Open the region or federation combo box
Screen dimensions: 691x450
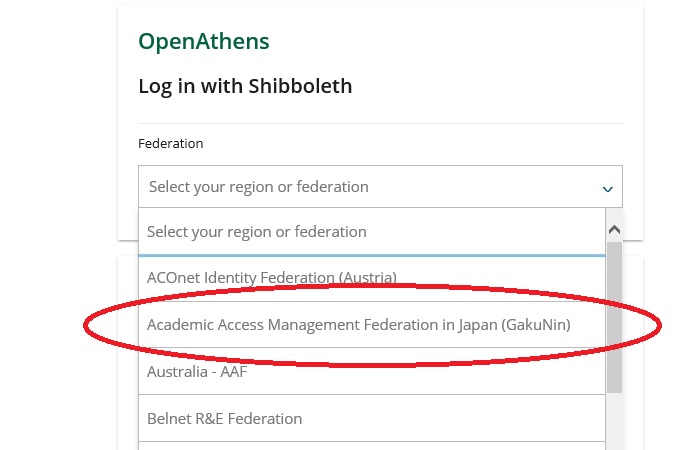380,187
